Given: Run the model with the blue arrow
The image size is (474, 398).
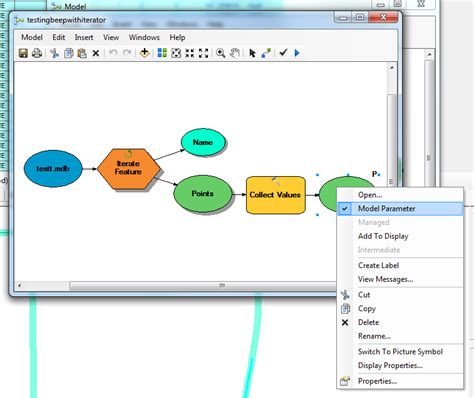Looking at the screenshot, I should 297,53.
